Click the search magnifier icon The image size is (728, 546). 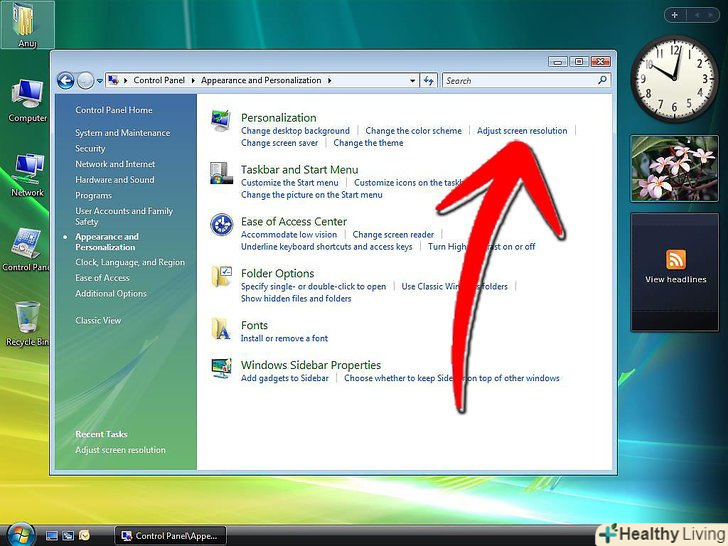602,80
